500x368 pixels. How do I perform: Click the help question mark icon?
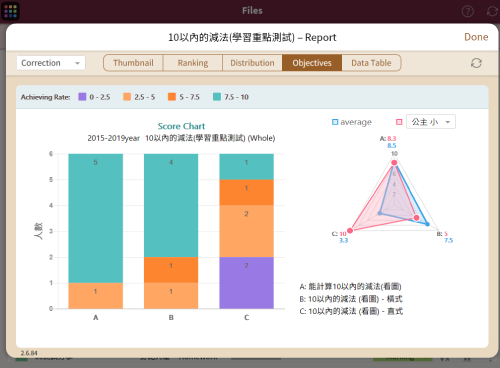coord(467,11)
